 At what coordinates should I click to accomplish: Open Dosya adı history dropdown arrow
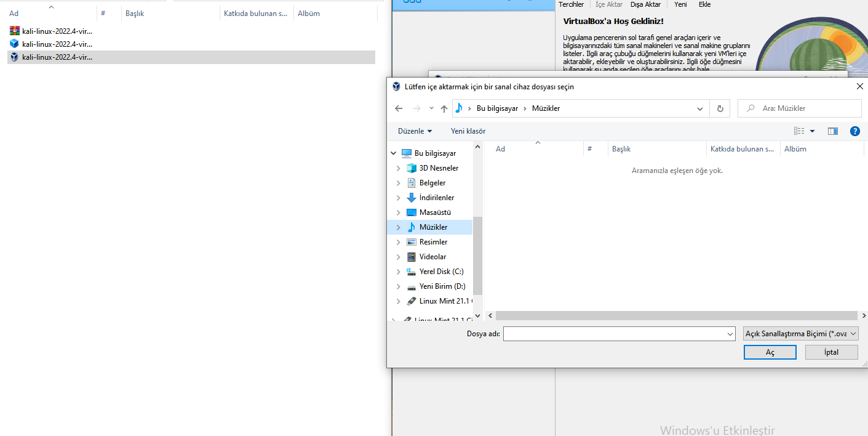730,334
